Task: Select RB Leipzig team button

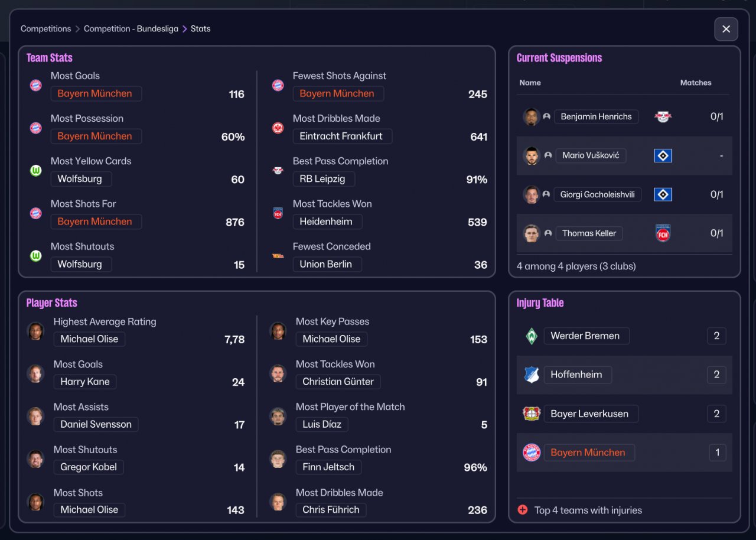Action: pos(323,179)
